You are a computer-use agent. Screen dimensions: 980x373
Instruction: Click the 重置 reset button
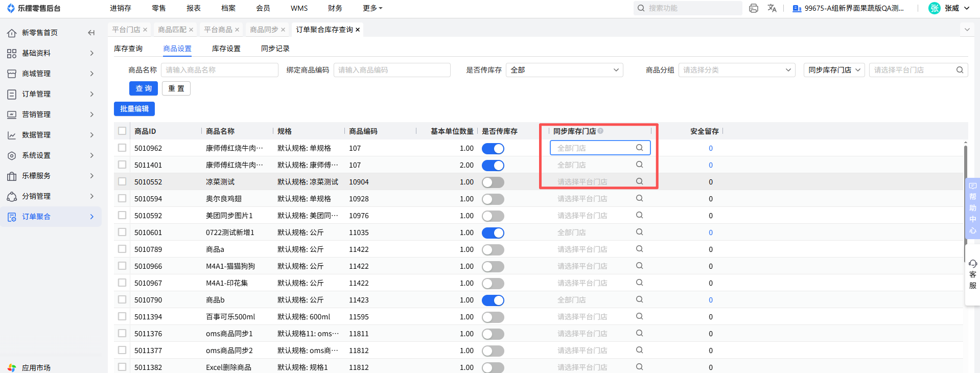point(176,88)
